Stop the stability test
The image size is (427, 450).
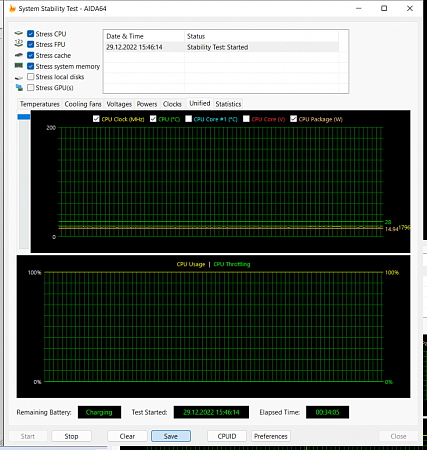tap(71, 436)
